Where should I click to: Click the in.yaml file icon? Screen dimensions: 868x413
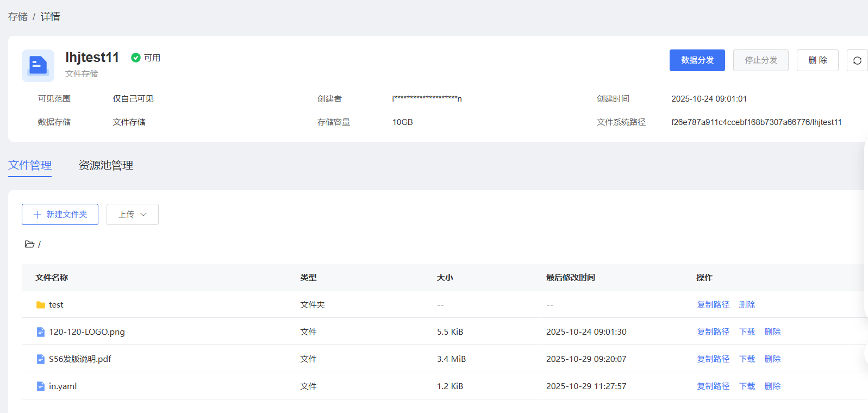pos(41,386)
